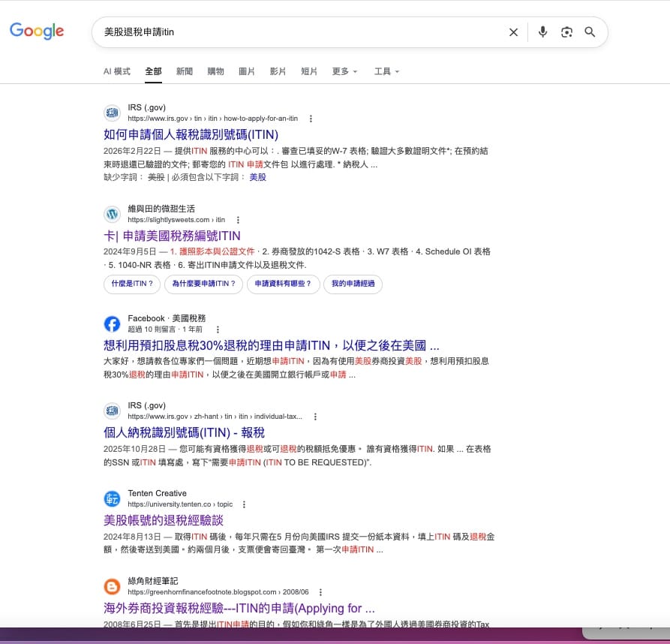Switch to the 購物 tab
Image resolution: width=670 pixels, height=644 pixels.
[x=215, y=71]
